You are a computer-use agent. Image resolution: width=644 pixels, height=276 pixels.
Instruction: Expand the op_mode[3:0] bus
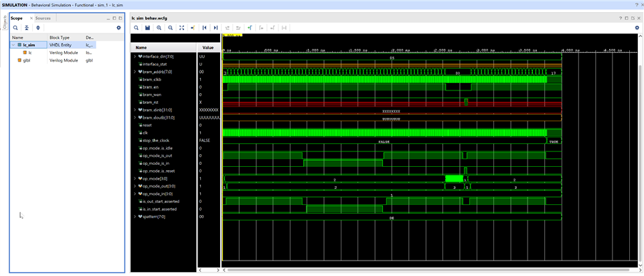click(135, 179)
